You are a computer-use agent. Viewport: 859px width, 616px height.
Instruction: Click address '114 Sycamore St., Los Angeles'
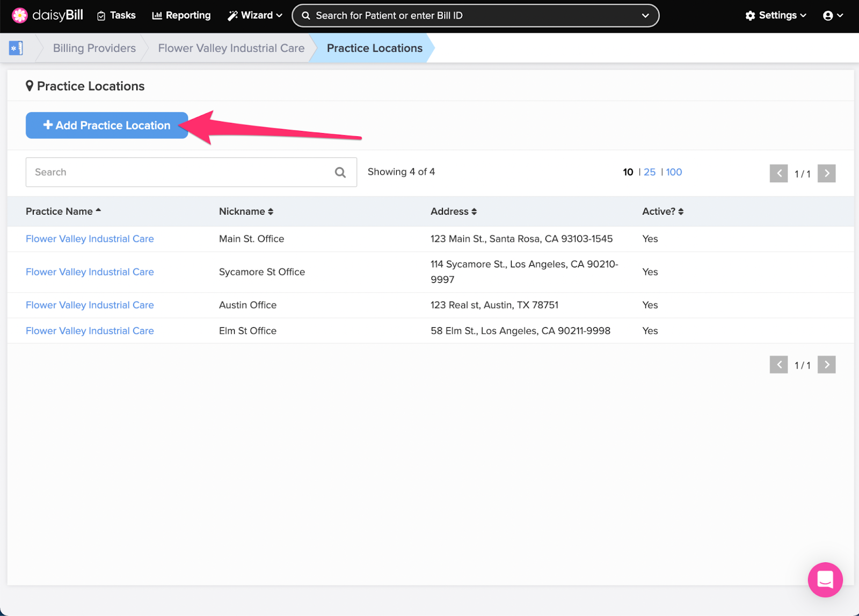(x=525, y=272)
